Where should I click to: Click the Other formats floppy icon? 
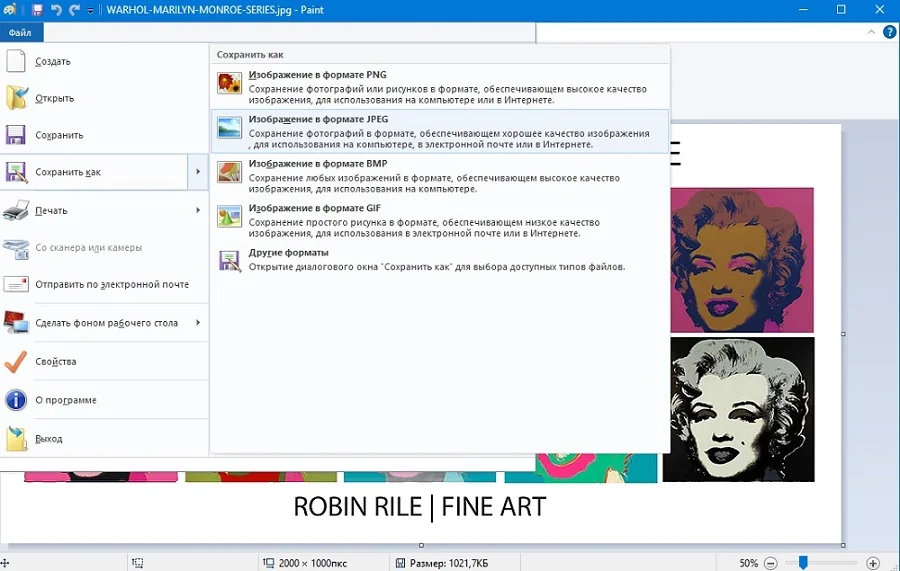click(x=229, y=261)
